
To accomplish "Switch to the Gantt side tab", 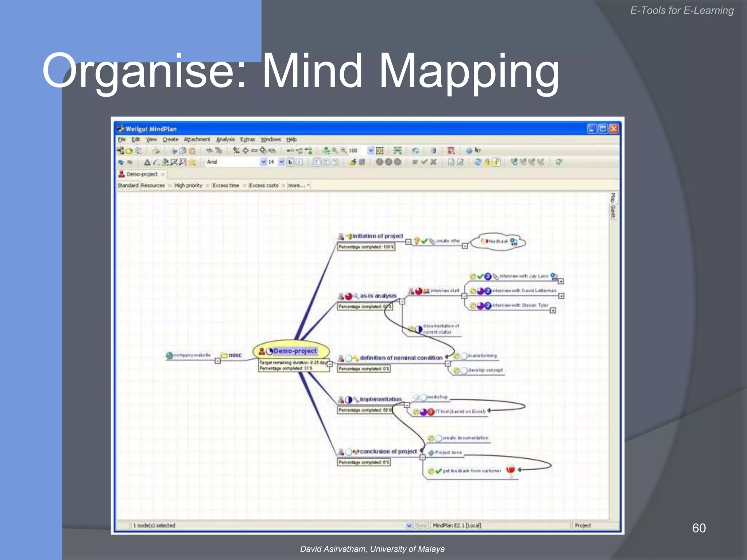I will coord(613,212).
